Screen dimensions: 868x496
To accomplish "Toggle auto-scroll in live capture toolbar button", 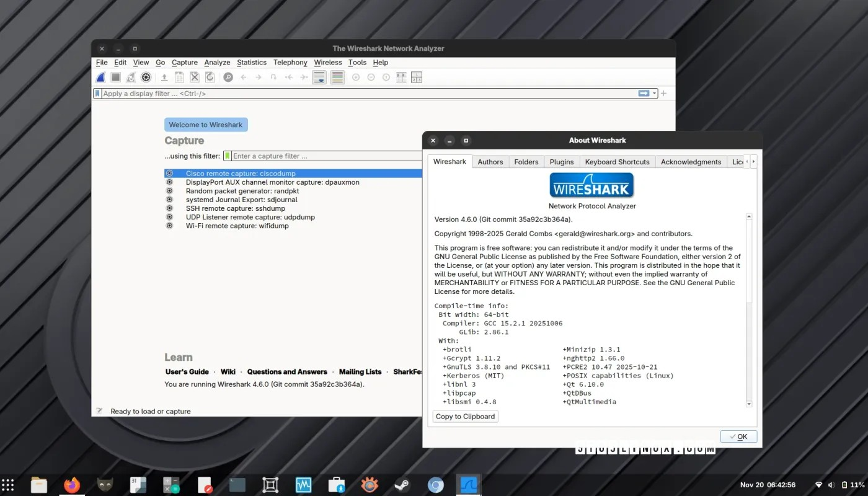I will 319,77.
